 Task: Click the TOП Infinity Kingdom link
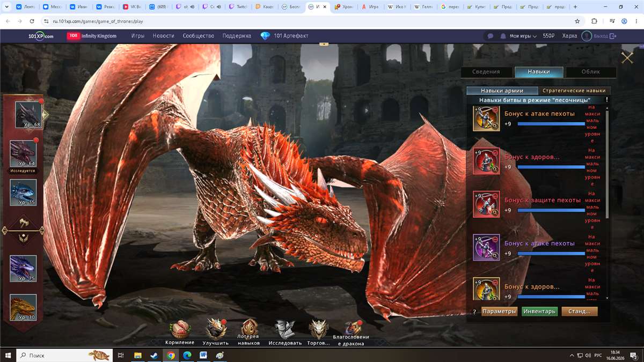point(92,36)
